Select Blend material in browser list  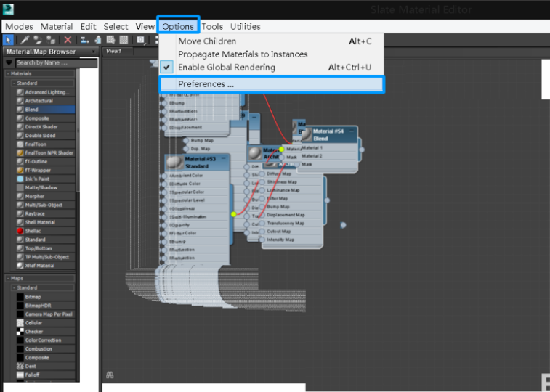tap(45, 110)
